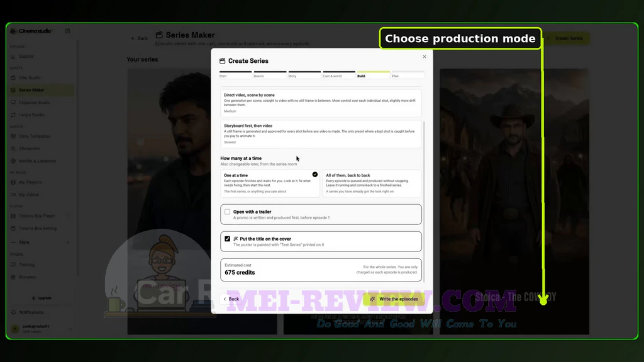Image resolution: width=644 pixels, height=362 pixels.
Task: Click the sparkle icon on Write the episodes
Action: tap(372, 299)
